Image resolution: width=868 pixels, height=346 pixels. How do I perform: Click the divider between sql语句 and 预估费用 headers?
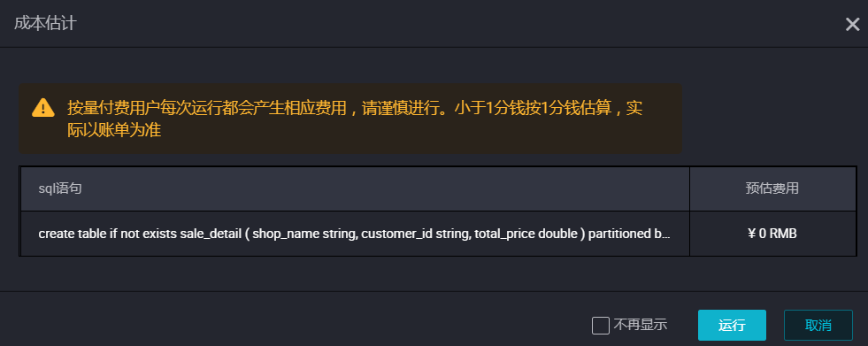click(x=690, y=188)
